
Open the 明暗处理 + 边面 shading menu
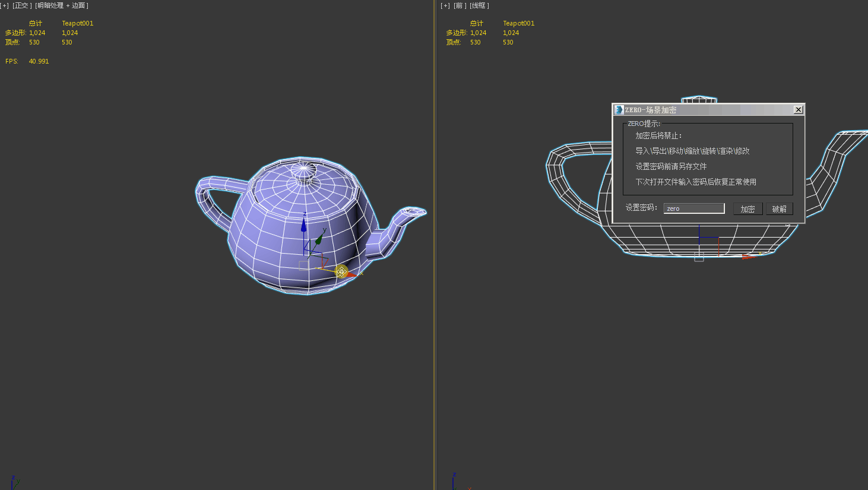pos(62,5)
